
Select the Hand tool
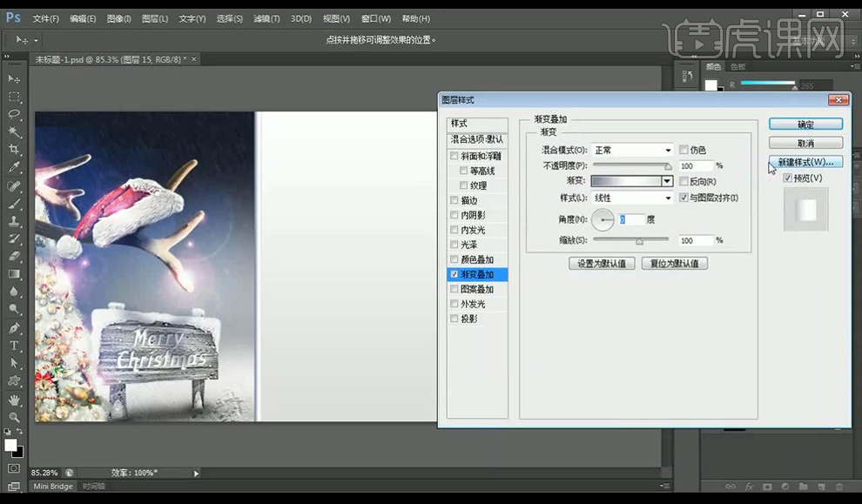(x=14, y=400)
